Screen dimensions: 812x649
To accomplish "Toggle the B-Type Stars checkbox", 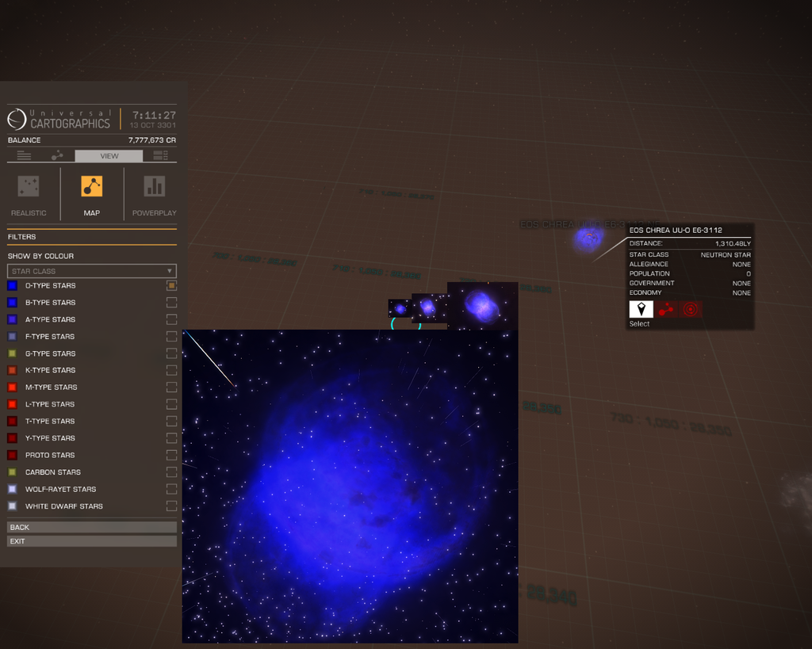I will 171,302.
